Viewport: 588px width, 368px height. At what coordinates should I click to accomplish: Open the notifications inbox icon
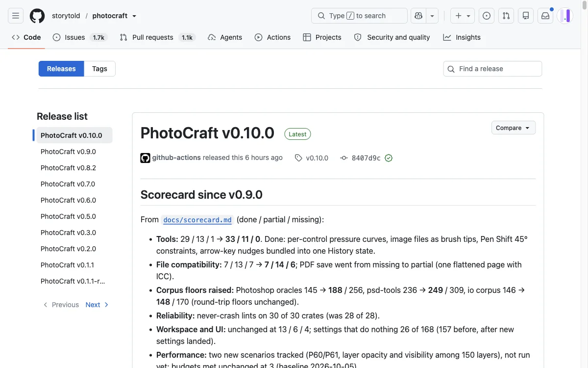click(x=545, y=16)
